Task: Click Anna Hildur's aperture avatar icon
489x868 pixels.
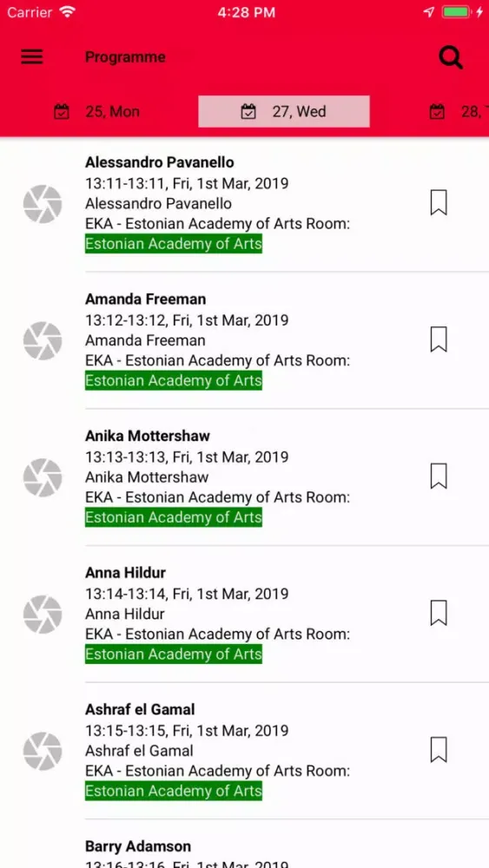Action: [x=43, y=614]
